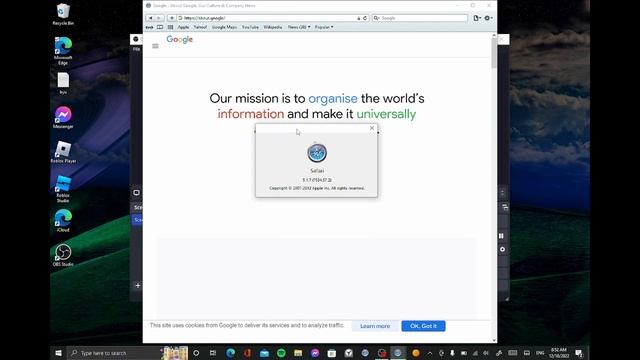This screenshot has width=640, height=360.
Task: Open Messenger from the taskbar
Action: click(x=315, y=353)
